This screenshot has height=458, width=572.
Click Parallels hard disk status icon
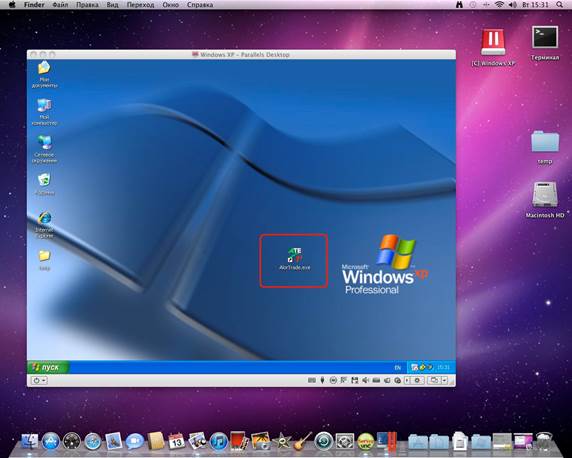click(376, 380)
